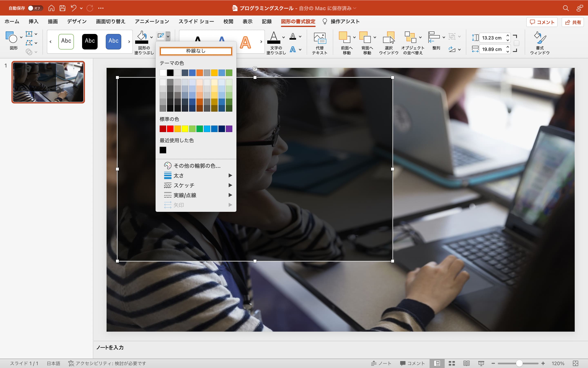Start slide show from status bar icon
The width and height of the screenshot is (588, 368).
coord(481,363)
